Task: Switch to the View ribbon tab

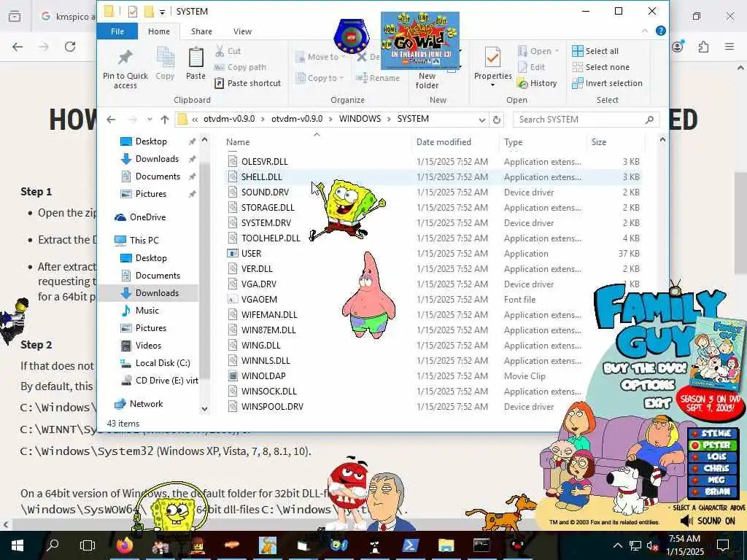Action: pyautogui.click(x=242, y=31)
